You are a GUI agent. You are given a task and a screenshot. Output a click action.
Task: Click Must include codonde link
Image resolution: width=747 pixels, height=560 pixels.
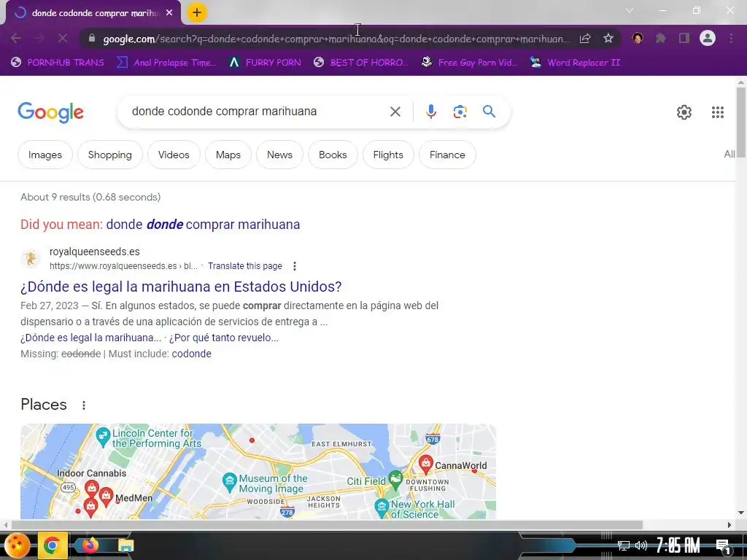[192, 354]
